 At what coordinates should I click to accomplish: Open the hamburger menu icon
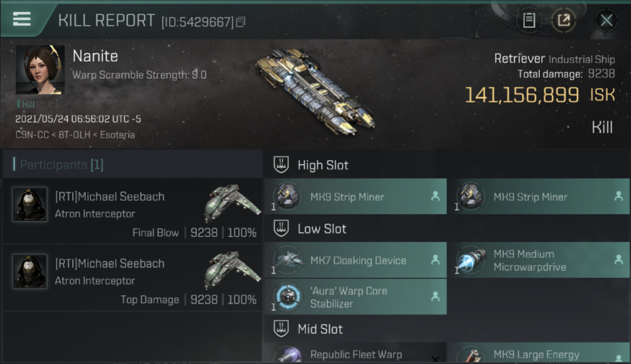coord(22,19)
